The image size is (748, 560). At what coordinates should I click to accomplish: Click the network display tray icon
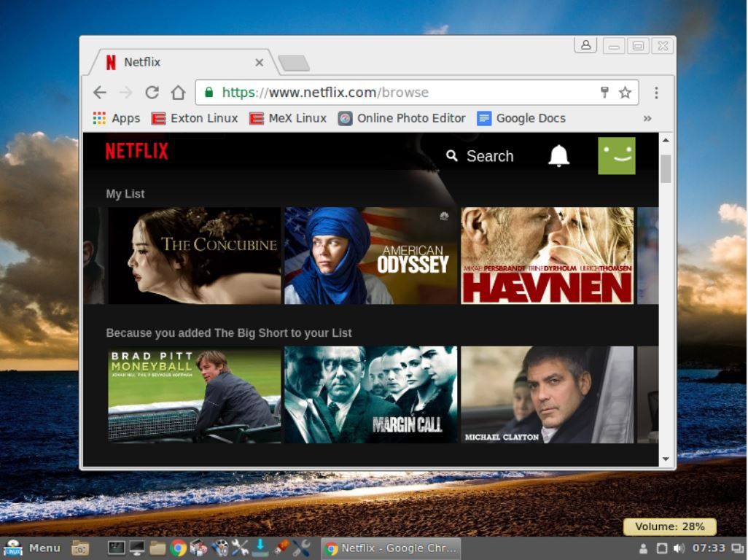click(x=737, y=548)
